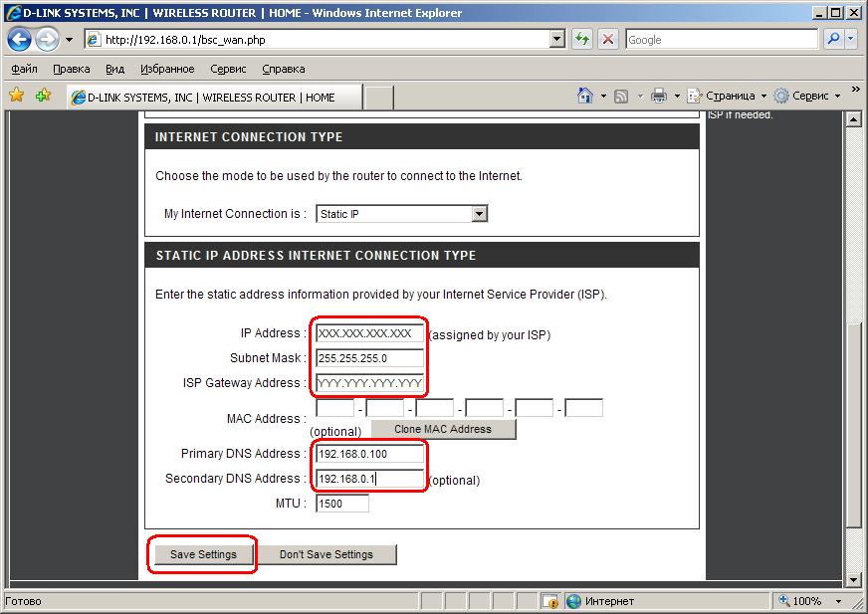
Task: Click the Refresh page icon
Action: pyautogui.click(x=582, y=40)
